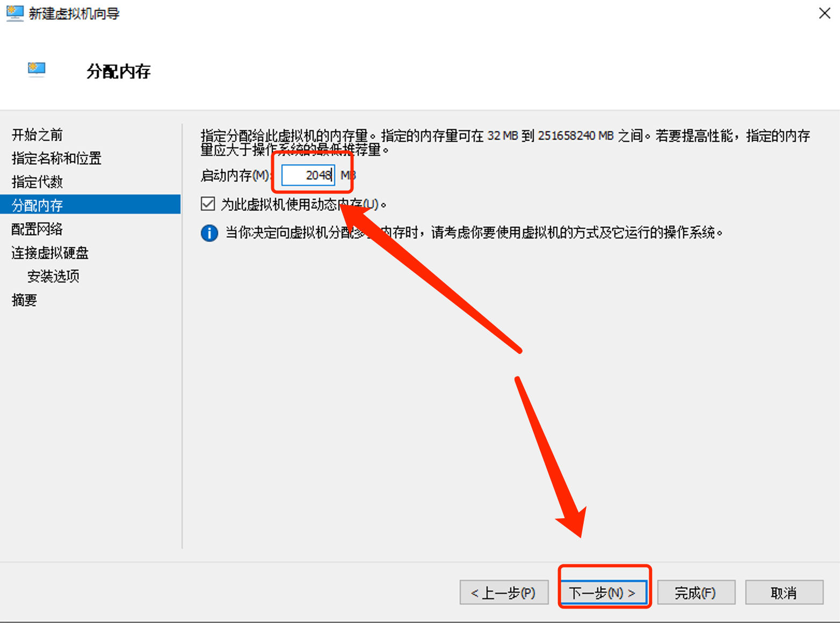Viewport: 840px width, 623px height.
Task: Click the 启动内存(M) label
Action: 235,176
